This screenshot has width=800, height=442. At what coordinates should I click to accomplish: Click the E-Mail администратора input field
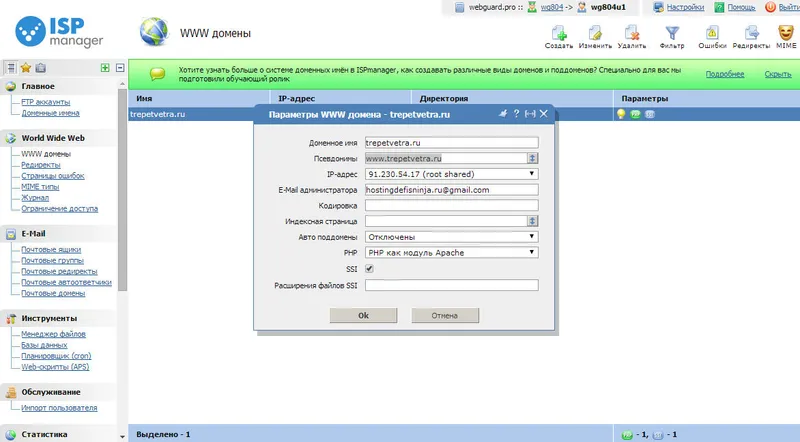tap(452, 190)
